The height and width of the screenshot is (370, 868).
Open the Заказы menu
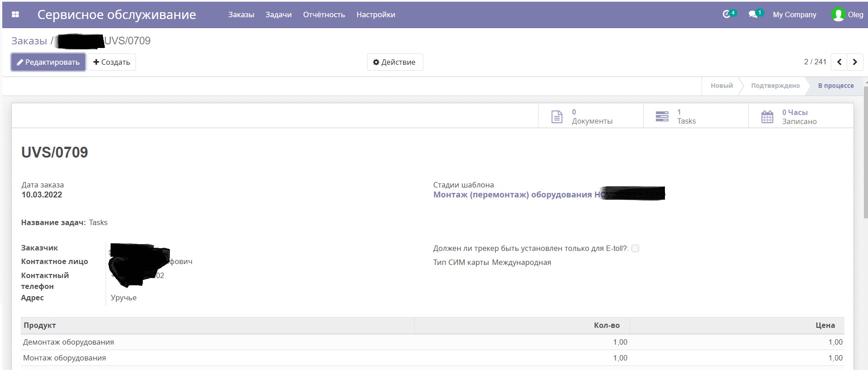[241, 14]
